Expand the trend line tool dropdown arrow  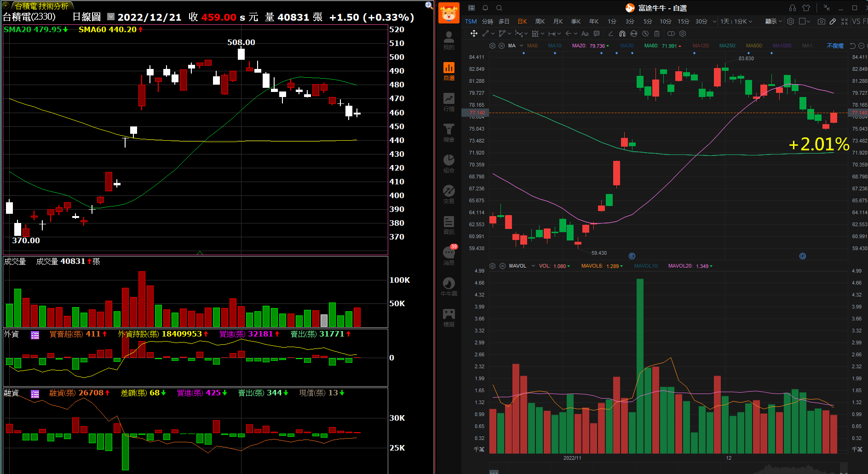click(x=493, y=34)
